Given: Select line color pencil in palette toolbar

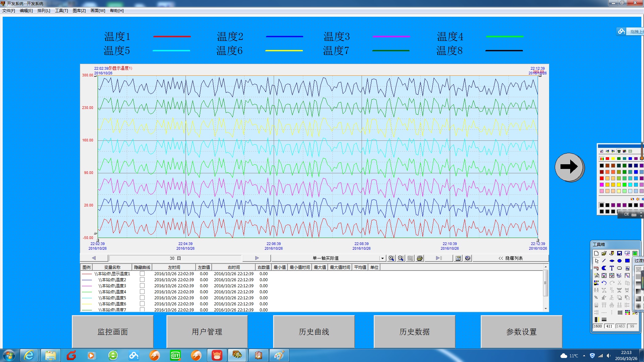Looking at the screenshot, I should (x=602, y=151).
